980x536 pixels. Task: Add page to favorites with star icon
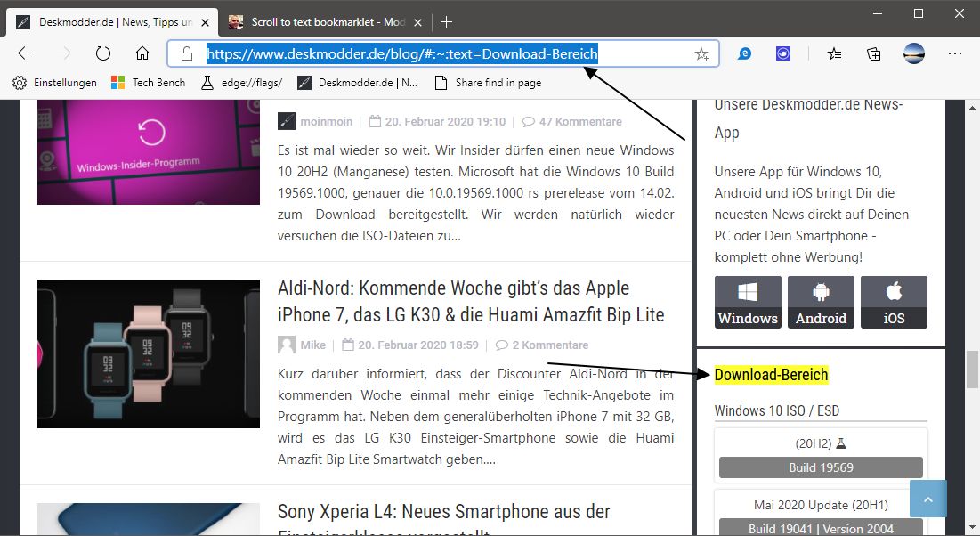[x=701, y=54]
